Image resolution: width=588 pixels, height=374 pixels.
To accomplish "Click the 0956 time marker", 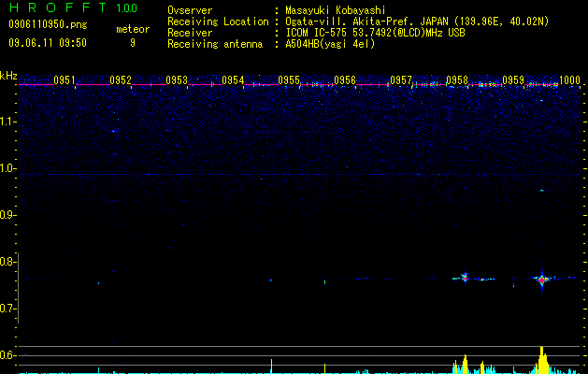I will [x=345, y=80].
